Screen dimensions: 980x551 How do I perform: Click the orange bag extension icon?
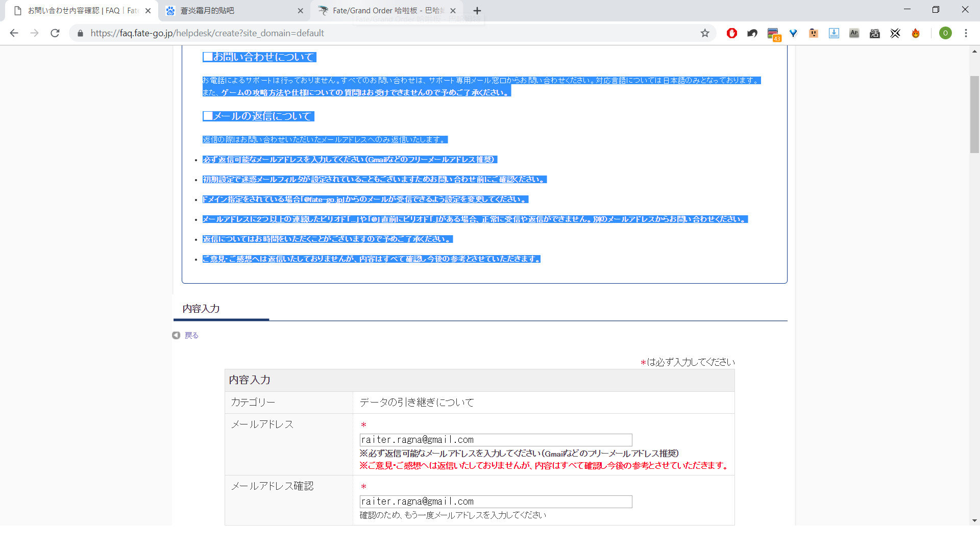tap(814, 33)
